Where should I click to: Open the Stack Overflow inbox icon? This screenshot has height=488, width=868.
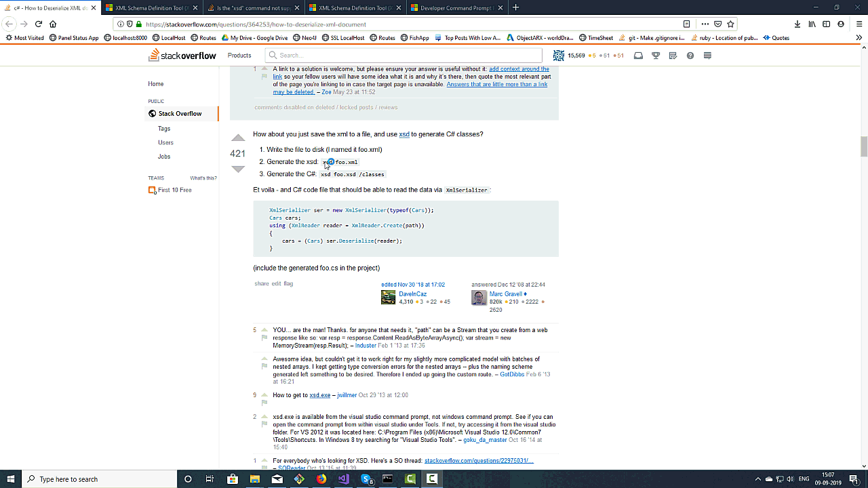point(638,56)
